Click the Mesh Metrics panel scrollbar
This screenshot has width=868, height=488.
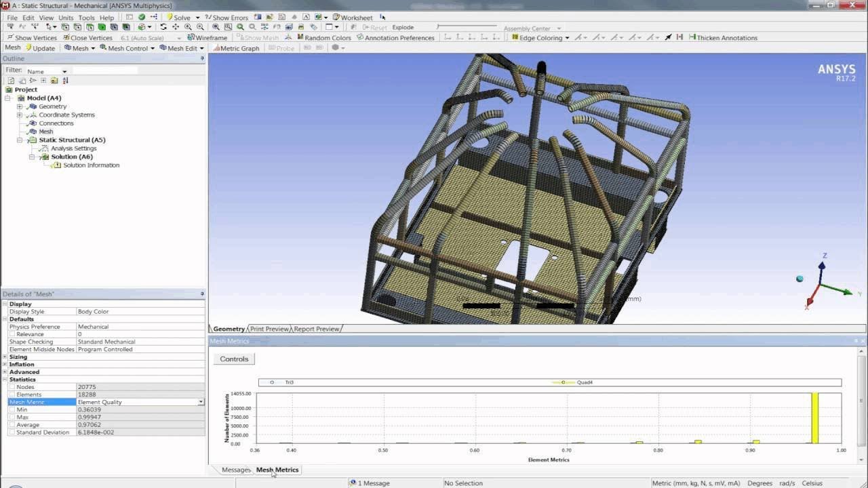[x=862, y=407]
